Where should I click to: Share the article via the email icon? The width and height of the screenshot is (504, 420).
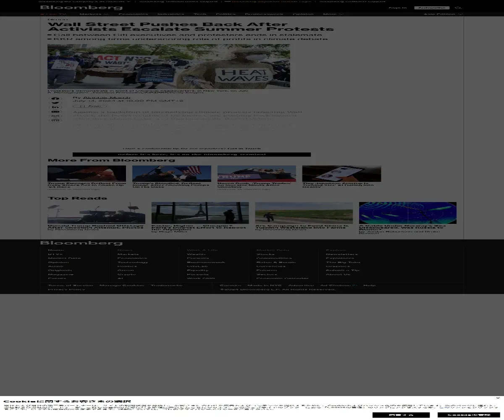[x=55, y=112]
